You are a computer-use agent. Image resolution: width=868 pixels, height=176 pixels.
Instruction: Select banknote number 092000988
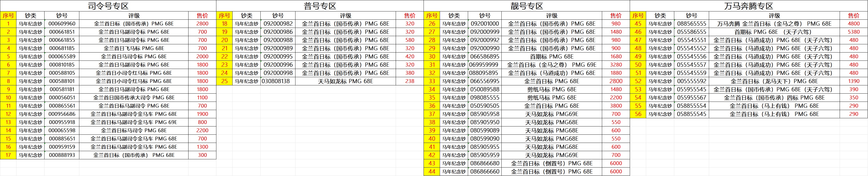click(x=278, y=40)
